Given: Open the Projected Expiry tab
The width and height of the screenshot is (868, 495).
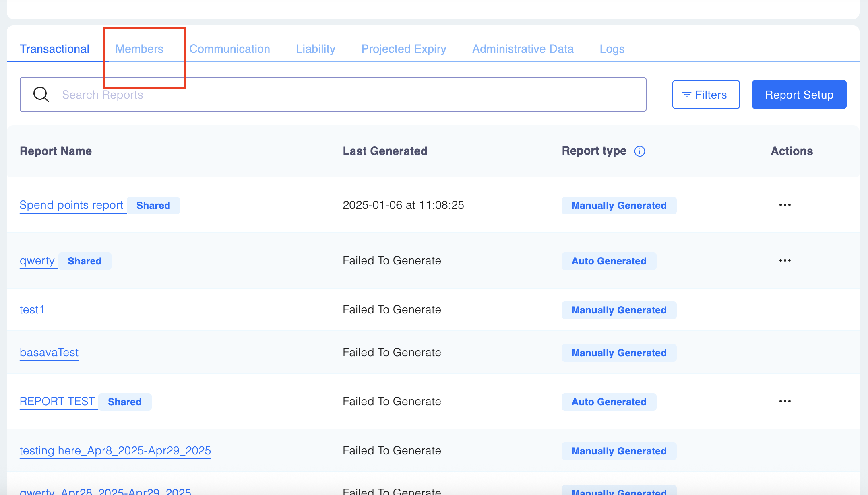Looking at the screenshot, I should pyautogui.click(x=404, y=49).
